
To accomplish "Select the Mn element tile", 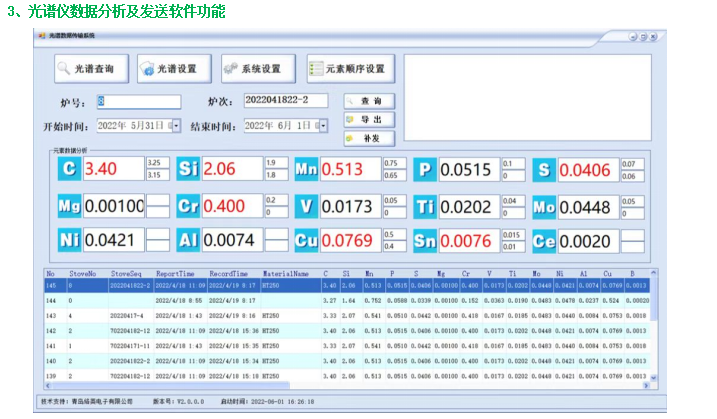I will click(305, 170).
